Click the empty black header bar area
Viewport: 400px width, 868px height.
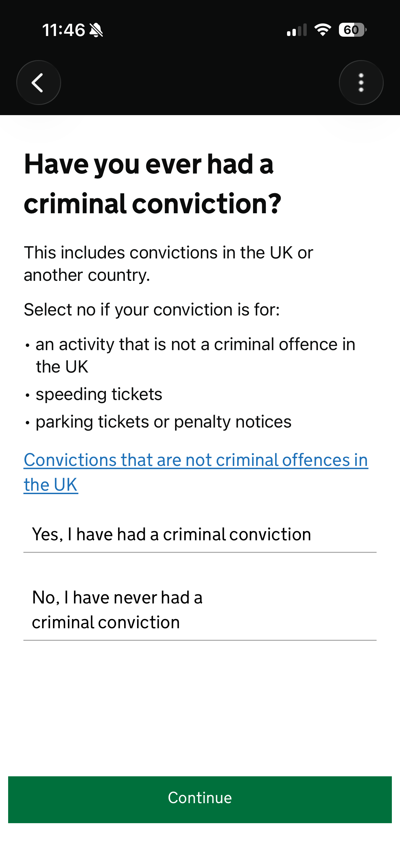[200, 83]
